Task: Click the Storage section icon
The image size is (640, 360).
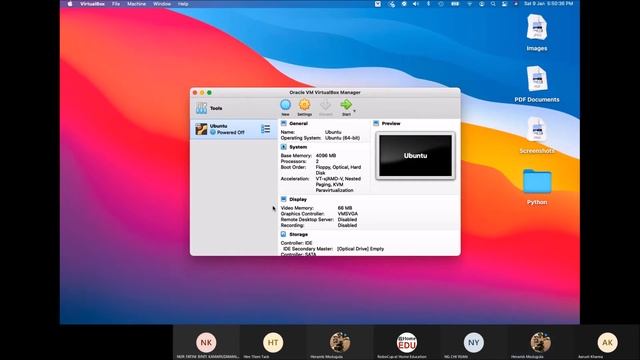Action: tap(284, 234)
